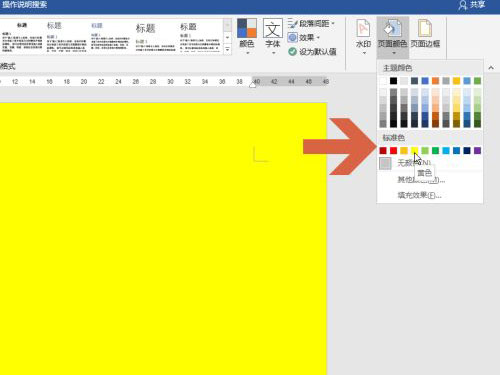Image resolution: width=500 pixels, height=375 pixels.
Task: Choose yellow in standard colors
Action: tap(414, 151)
